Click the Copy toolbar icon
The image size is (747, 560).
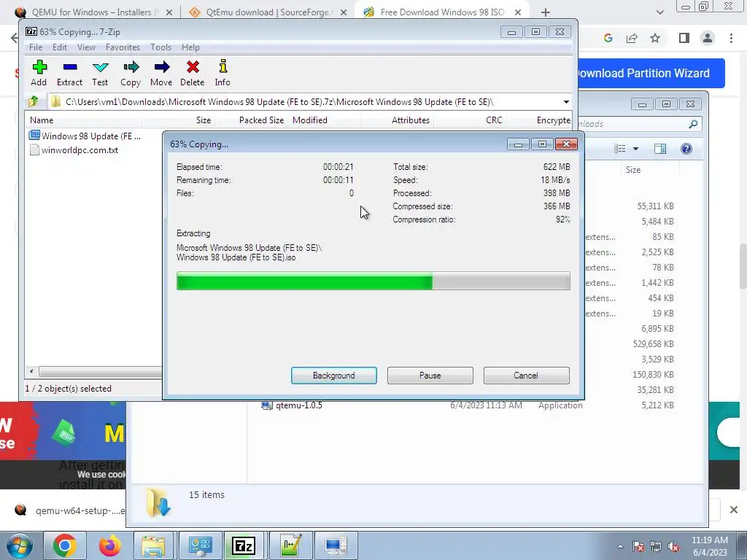tap(131, 73)
